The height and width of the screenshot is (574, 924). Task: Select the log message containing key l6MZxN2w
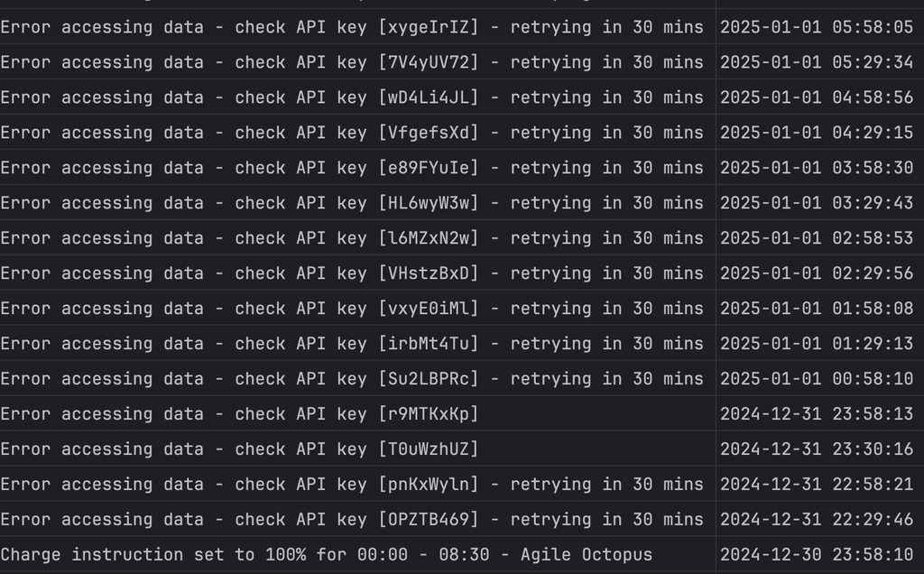[352, 238]
